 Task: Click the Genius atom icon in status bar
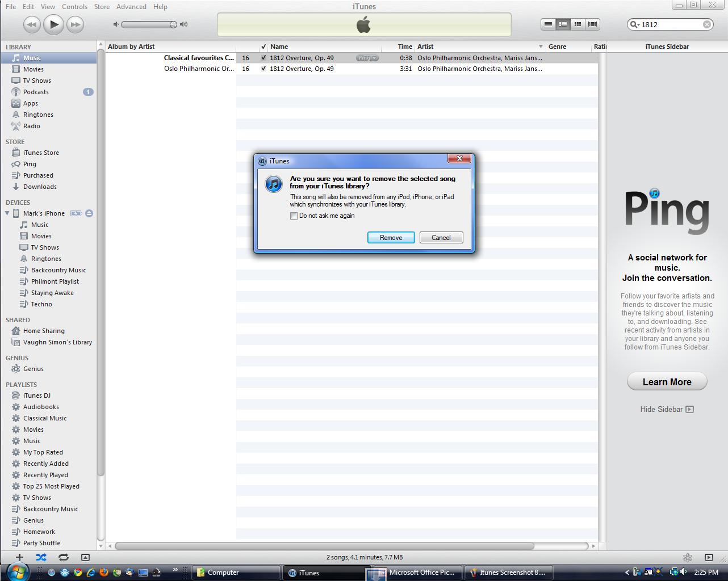(x=687, y=557)
